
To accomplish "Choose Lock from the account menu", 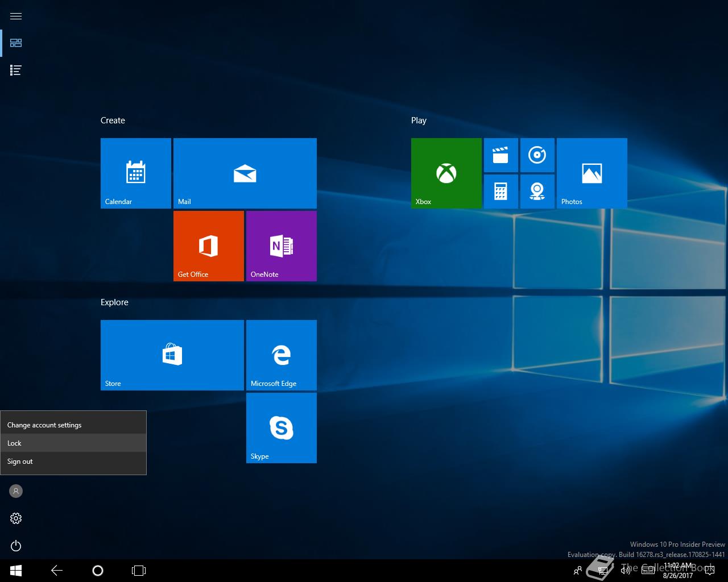I will [x=73, y=443].
